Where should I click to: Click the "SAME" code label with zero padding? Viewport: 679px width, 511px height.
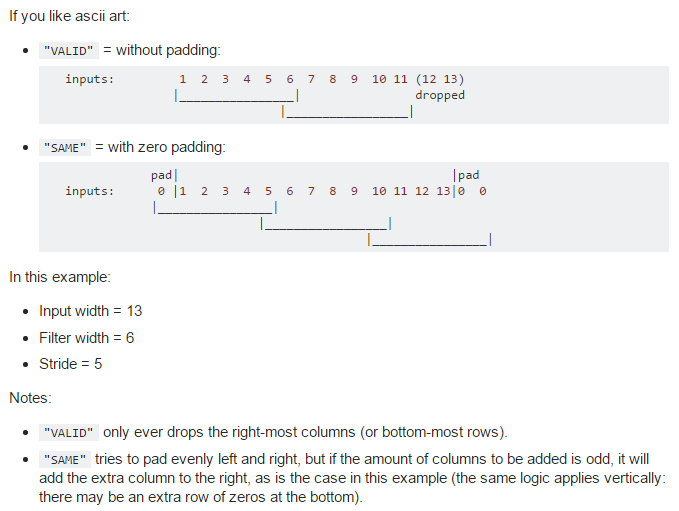65,148
